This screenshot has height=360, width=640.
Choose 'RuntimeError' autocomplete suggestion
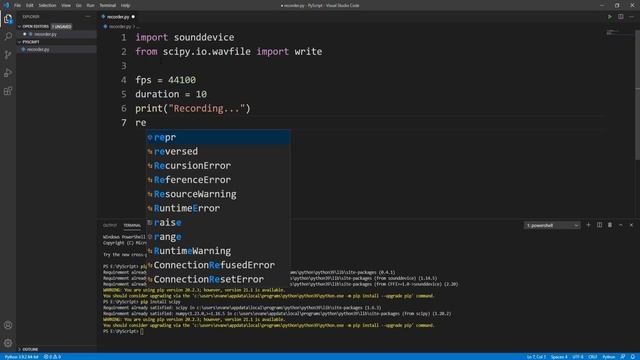click(218, 208)
